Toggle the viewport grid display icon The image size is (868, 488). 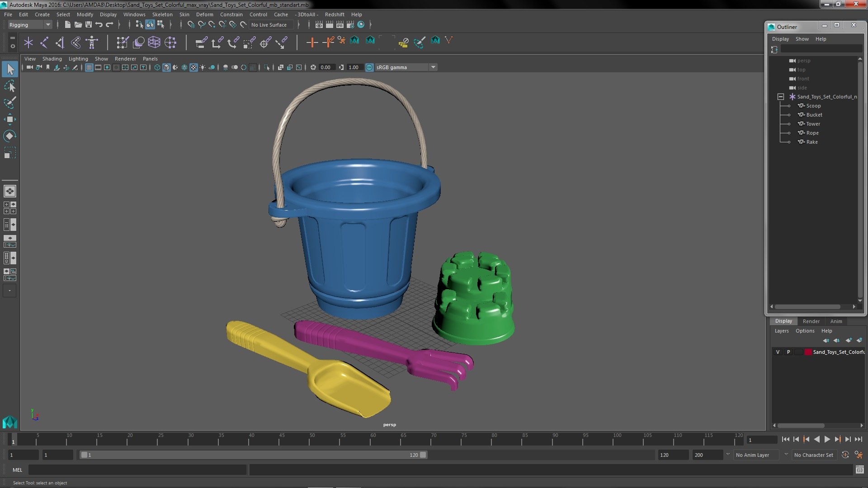tap(89, 67)
